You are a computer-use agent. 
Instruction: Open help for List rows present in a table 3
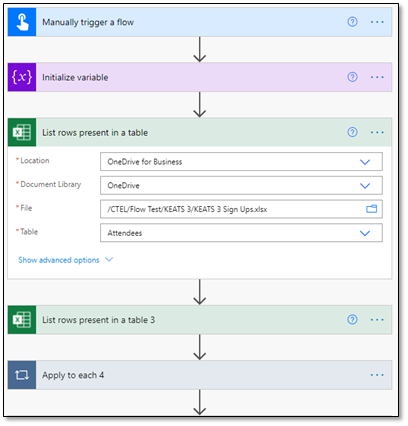tap(352, 320)
